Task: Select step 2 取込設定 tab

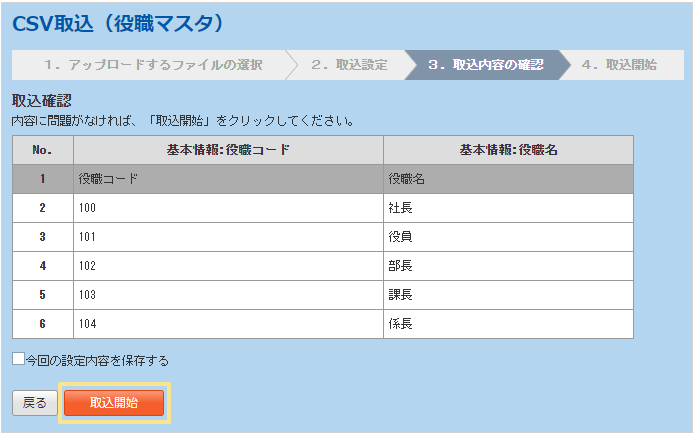Action: tap(348, 65)
